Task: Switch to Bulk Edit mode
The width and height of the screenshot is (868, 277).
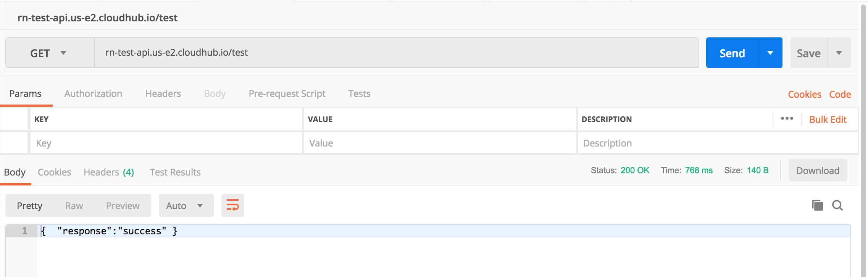Action: (828, 119)
